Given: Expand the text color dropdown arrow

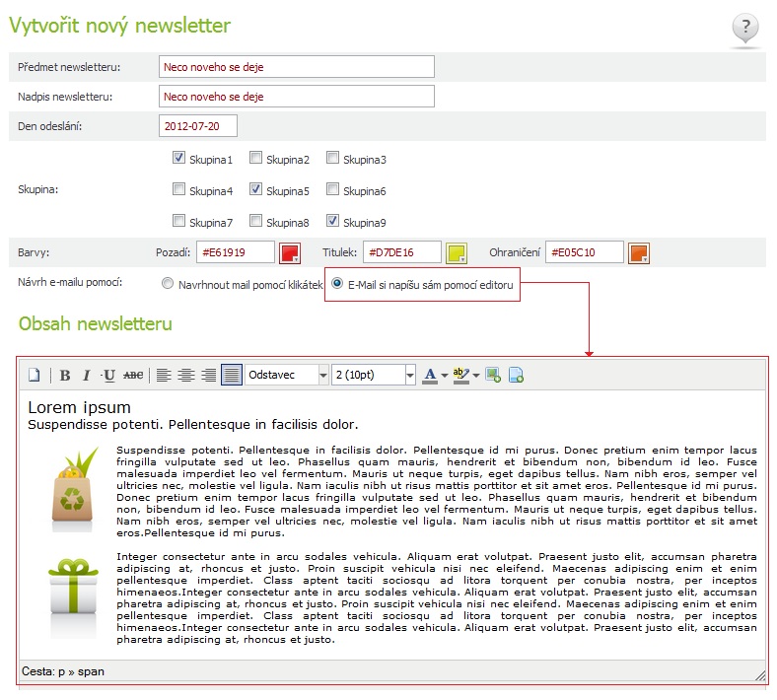Looking at the screenshot, I should pos(445,376).
